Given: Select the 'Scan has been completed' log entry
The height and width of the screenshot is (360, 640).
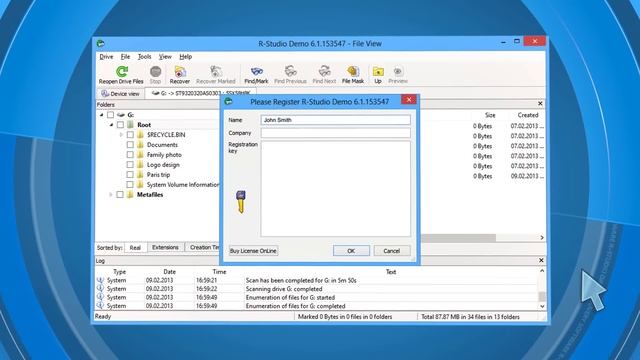Looking at the screenshot, I should point(318,280).
